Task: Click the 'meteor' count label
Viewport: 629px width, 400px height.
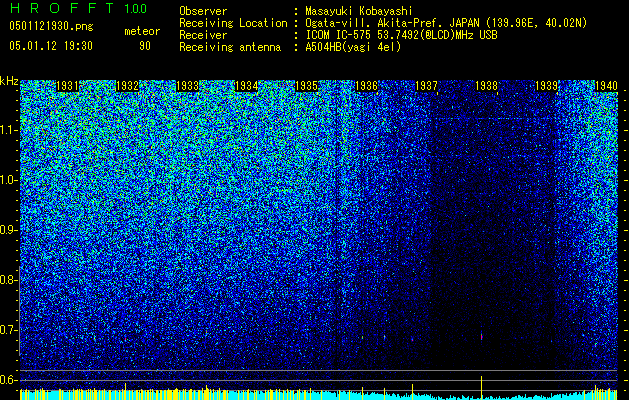Action: point(142,31)
